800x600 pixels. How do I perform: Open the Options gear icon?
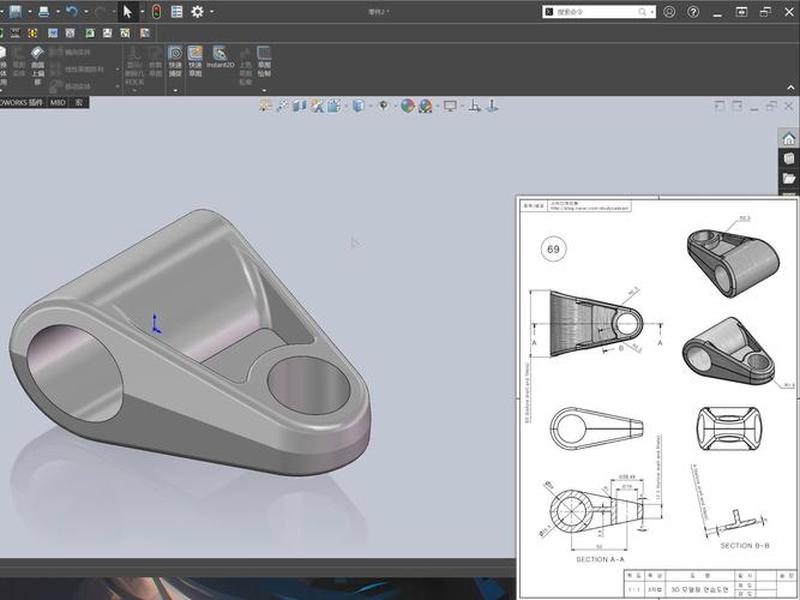197,11
